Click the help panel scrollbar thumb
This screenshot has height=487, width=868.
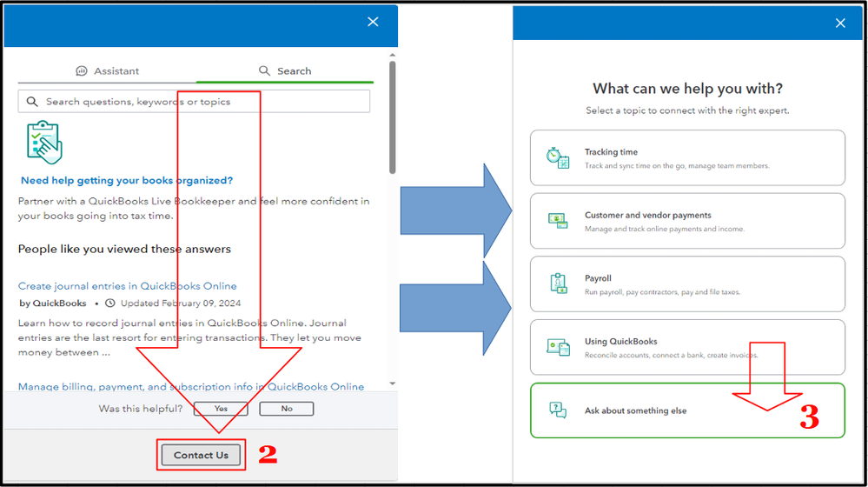(393, 117)
